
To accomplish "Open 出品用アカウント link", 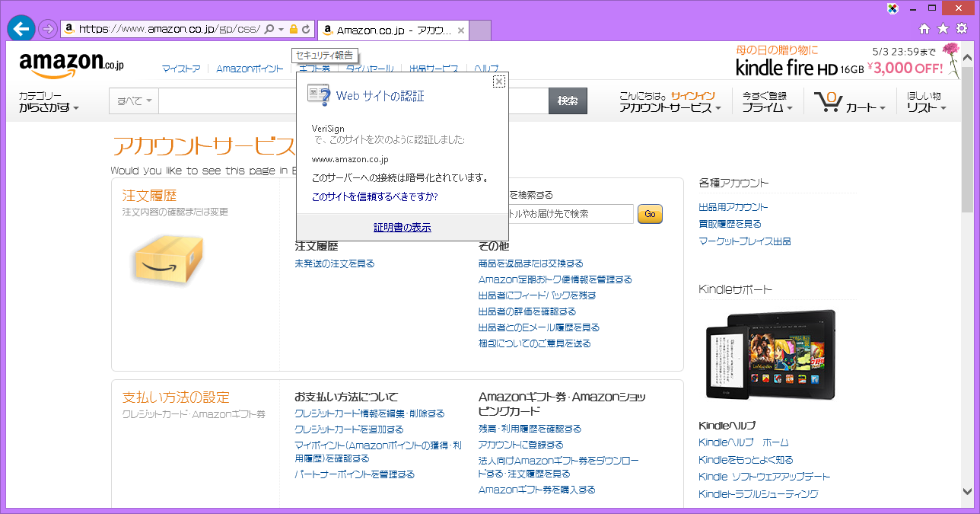I will (733, 207).
